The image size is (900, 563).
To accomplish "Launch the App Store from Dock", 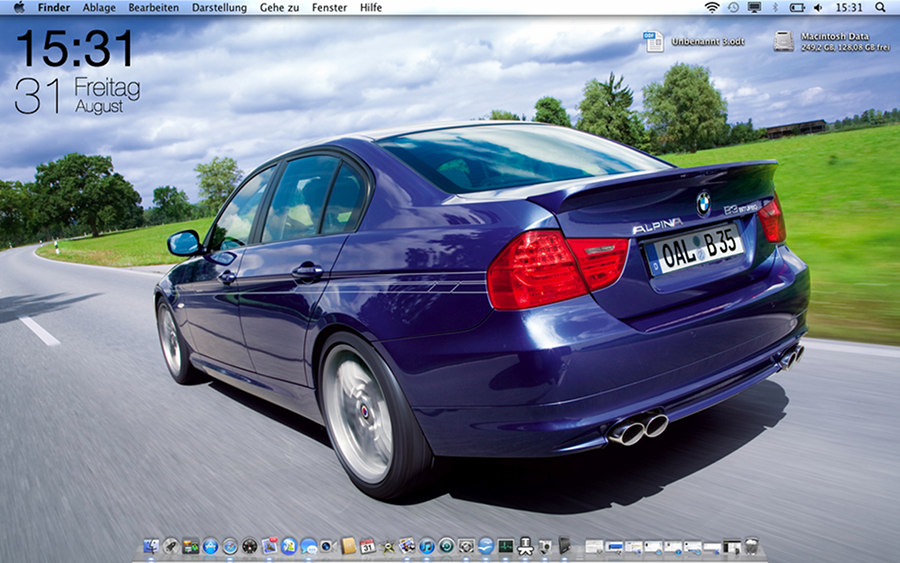I will (x=210, y=546).
